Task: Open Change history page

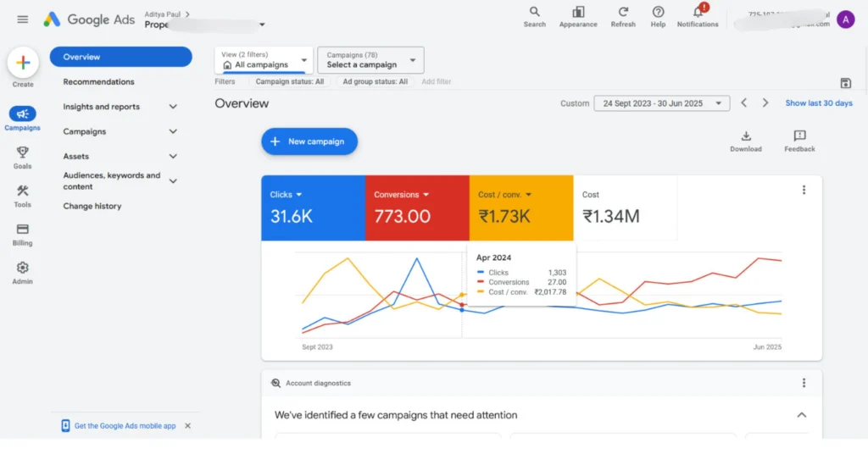Action: [92, 207]
